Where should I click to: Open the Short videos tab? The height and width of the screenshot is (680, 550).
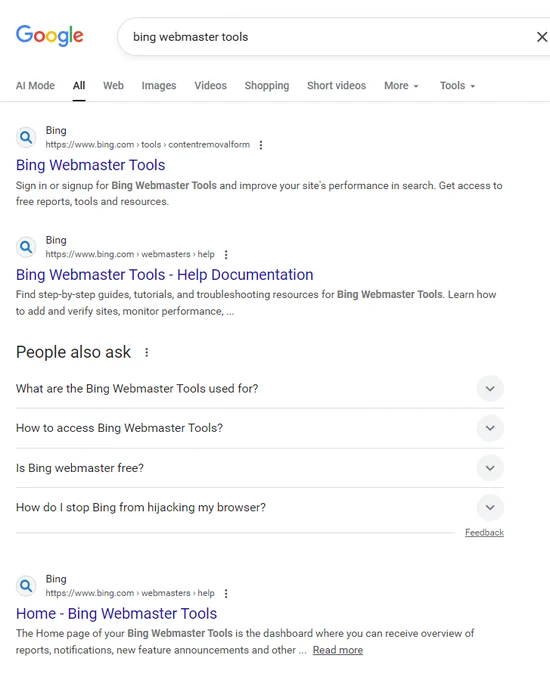coord(337,85)
